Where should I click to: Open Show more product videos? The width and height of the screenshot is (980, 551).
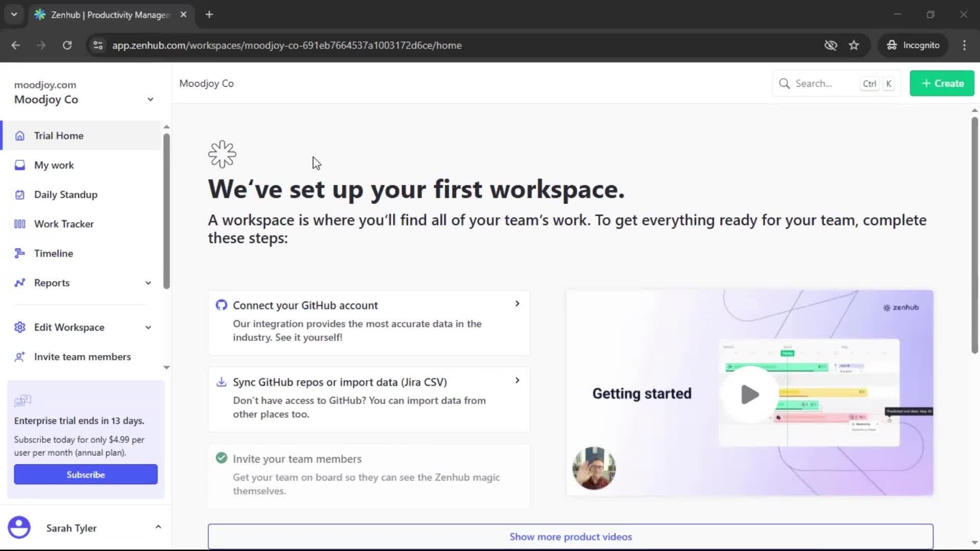coord(570,536)
